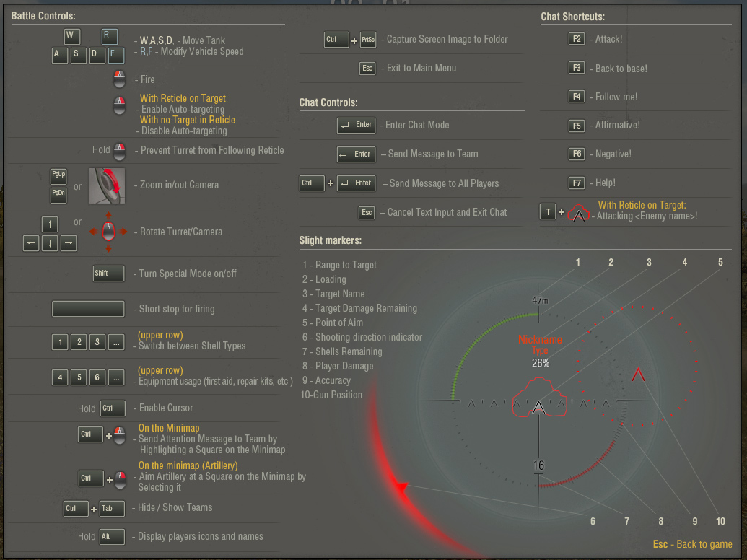Click the mouse icon with red direction arrows
Screen dimensions: 747x560
point(108,232)
